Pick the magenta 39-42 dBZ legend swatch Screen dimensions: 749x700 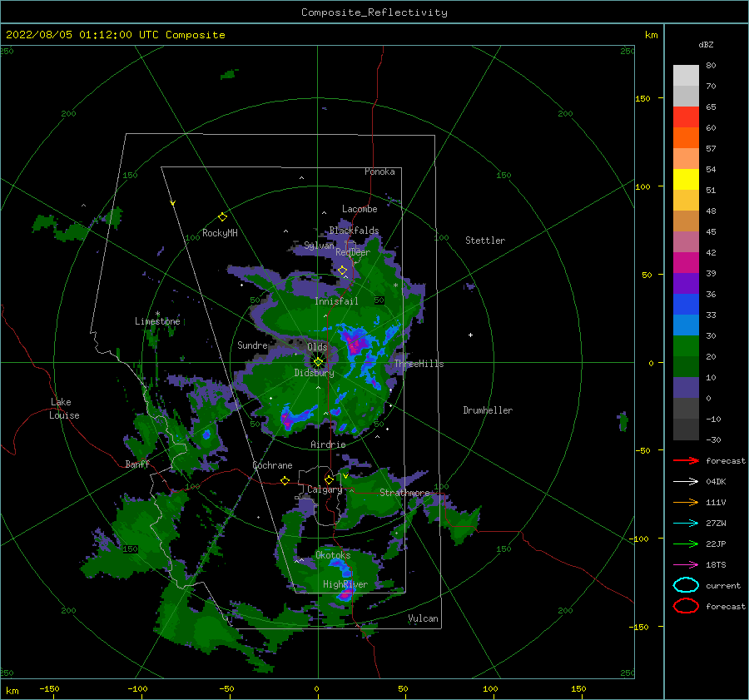[x=686, y=262]
